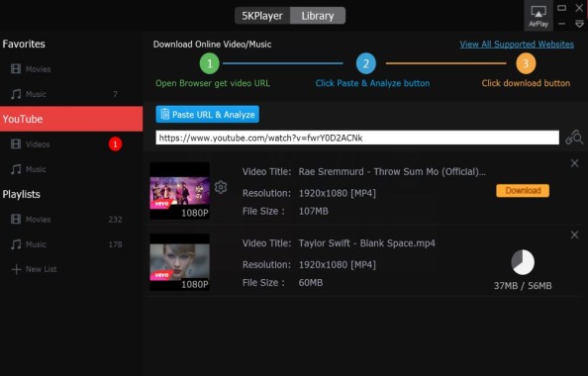Click 'Taylor Swift - Blank Space.mp4' title
The height and width of the screenshot is (376, 588).
pyautogui.click(x=366, y=243)
